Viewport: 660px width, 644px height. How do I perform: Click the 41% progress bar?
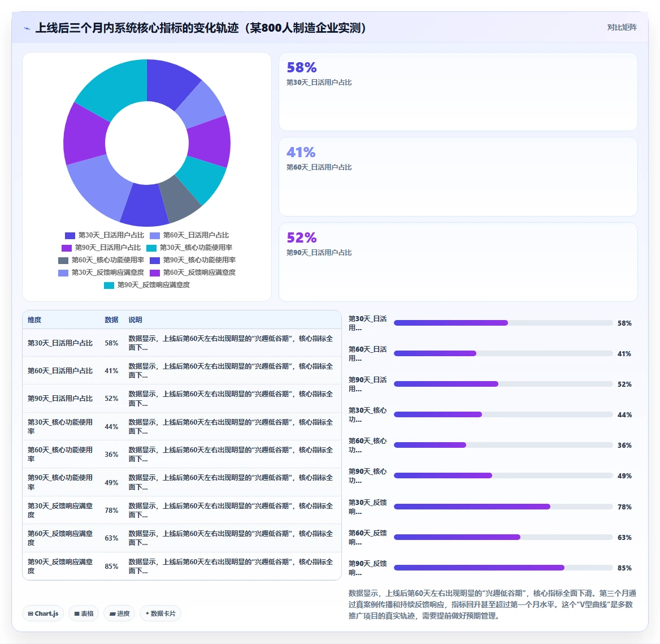(503, 353)
